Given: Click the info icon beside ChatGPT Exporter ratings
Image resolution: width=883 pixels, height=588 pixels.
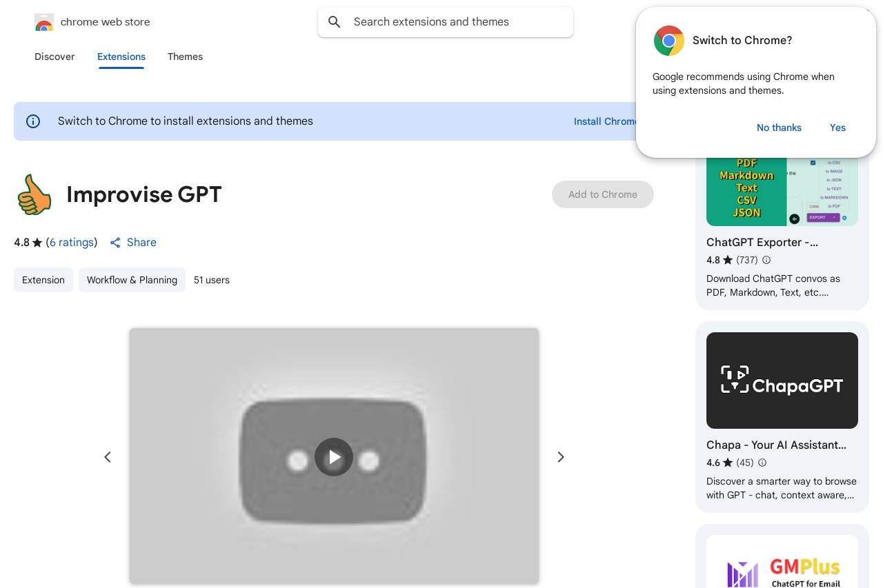Looking at the screenshot, I should click(x=766, y=260).
